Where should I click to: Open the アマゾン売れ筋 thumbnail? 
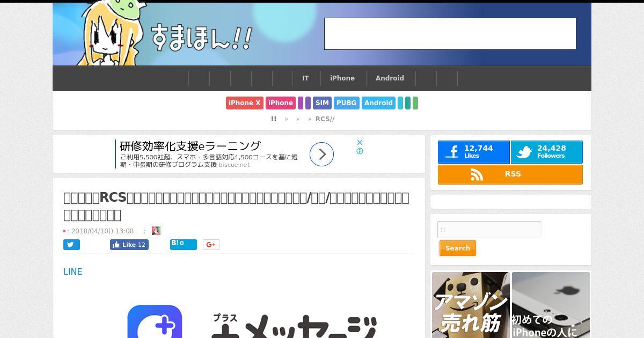(471, 305)
